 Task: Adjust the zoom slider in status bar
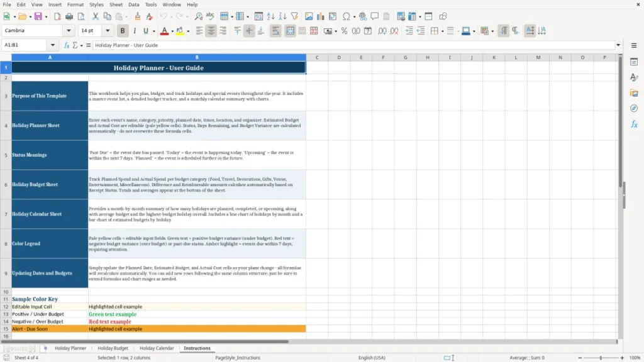click(x=601, y=358)
